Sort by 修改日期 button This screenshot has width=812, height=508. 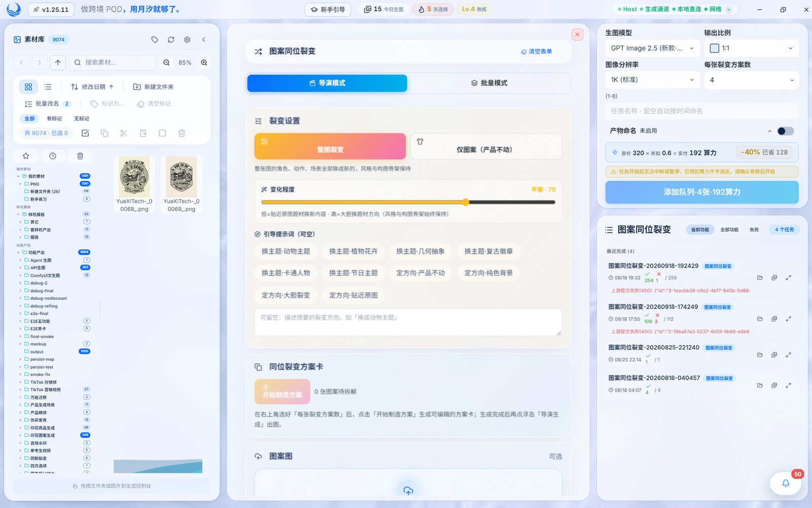[x=92, y=87]
